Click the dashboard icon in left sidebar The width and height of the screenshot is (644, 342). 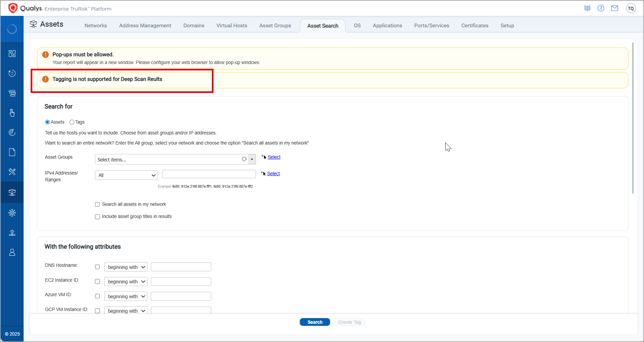pos(12,54)
